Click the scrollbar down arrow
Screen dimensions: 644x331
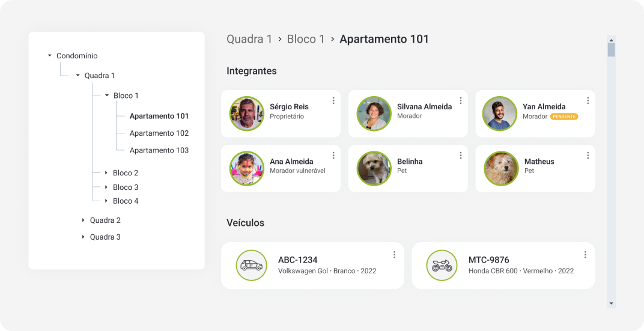pos(611,303)
